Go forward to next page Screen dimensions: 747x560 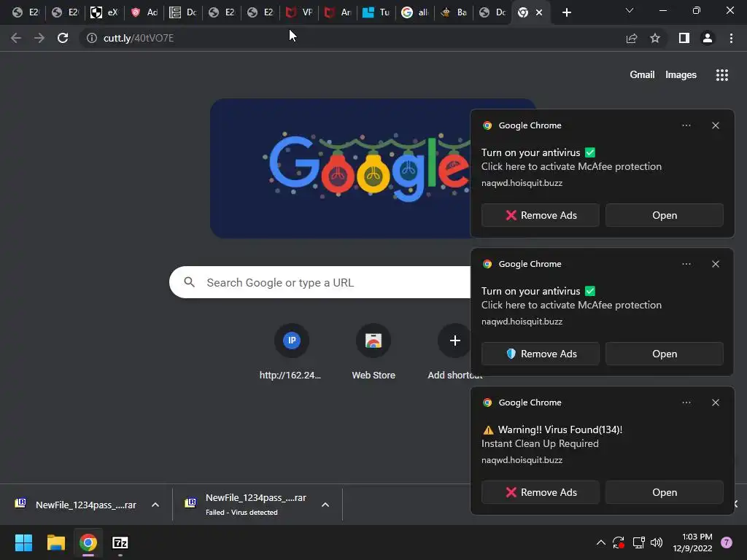click(39, 38)
